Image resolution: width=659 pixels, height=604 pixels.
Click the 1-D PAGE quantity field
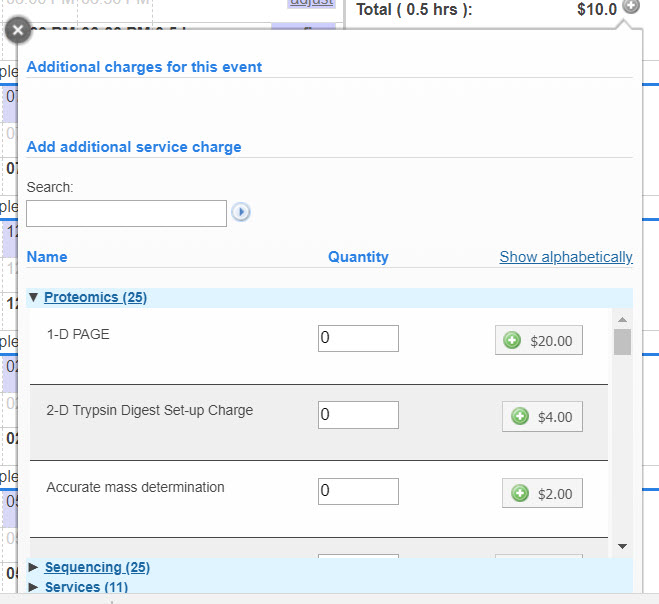coord(358,339)
